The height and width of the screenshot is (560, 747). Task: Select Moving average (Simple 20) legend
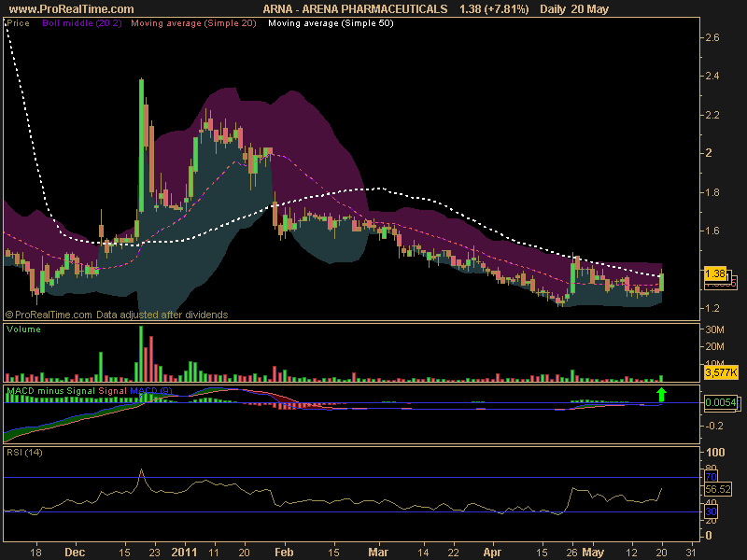(x=193, y=22)
